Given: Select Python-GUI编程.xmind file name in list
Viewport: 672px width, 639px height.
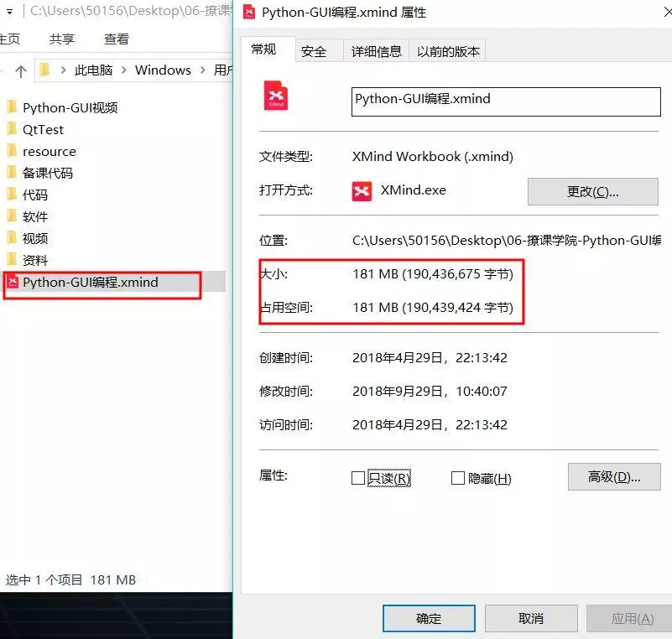Looking at the screenshot, I should 91,283.
